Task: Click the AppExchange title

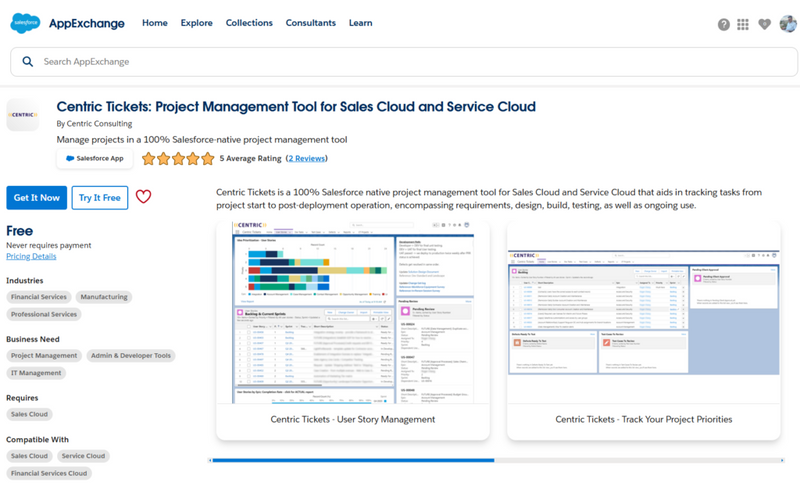Action: pyautogui.click(x=87, y=23)
